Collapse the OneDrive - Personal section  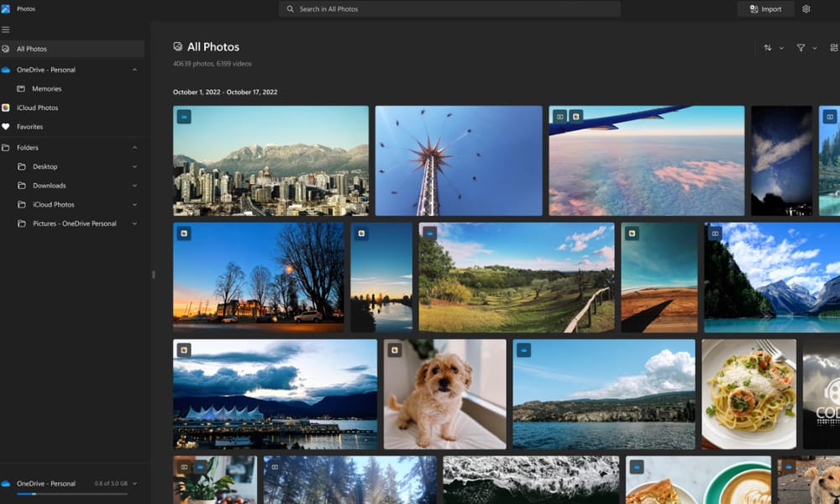(134, 70)
